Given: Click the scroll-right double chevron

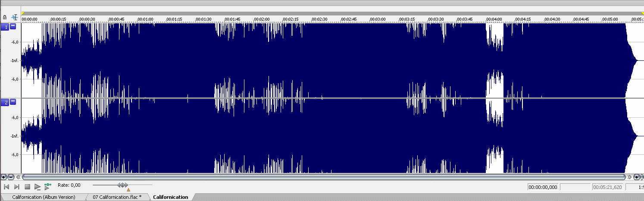Looking at the screenshot, I should pos(629,177).
